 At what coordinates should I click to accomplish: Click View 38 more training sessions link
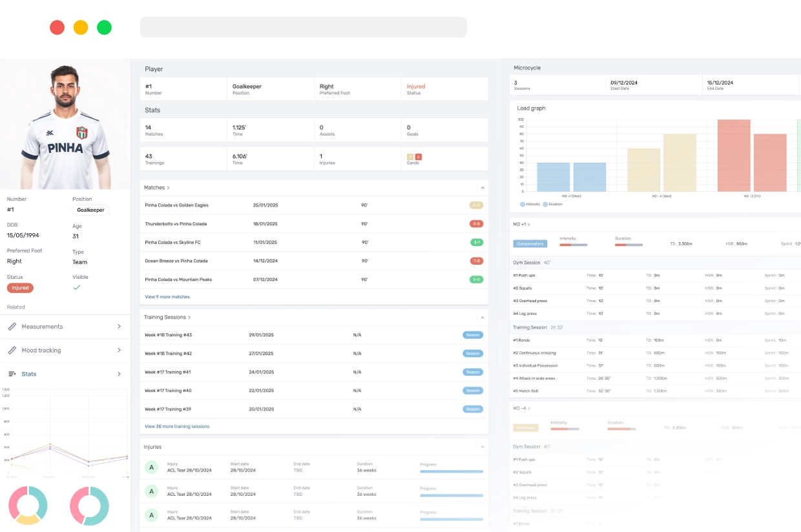[177, 427]
